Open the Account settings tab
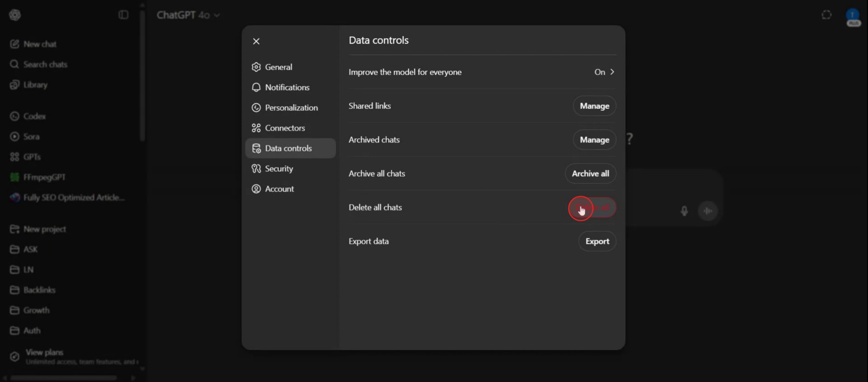868x382 pixels. 290,189
